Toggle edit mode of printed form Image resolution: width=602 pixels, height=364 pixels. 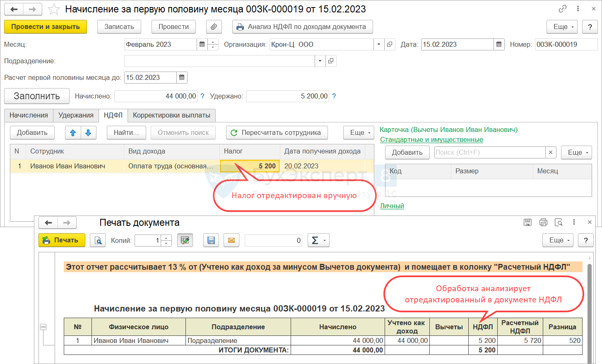[x=185, y=240]
